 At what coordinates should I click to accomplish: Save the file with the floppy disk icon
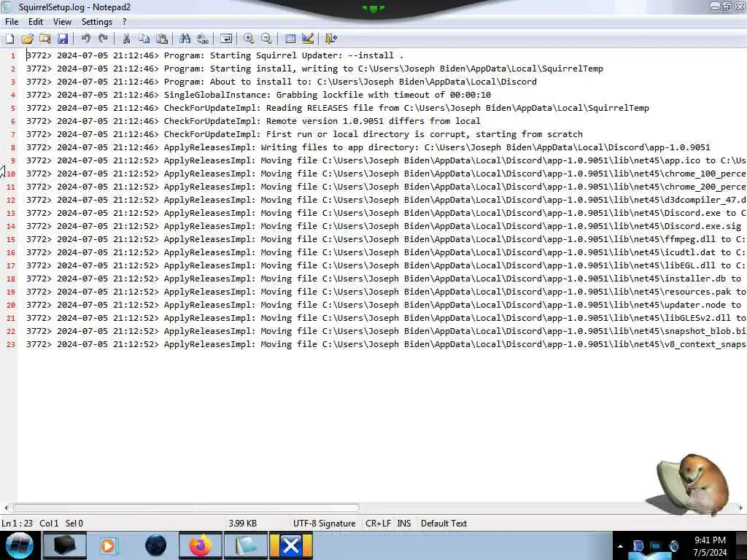point(63,39)
